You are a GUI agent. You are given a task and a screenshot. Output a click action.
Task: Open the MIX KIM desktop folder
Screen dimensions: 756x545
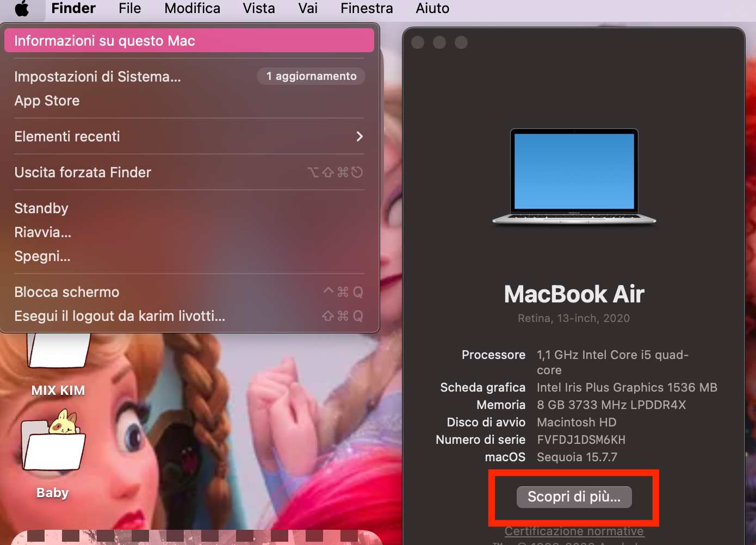tap(58, 364)
